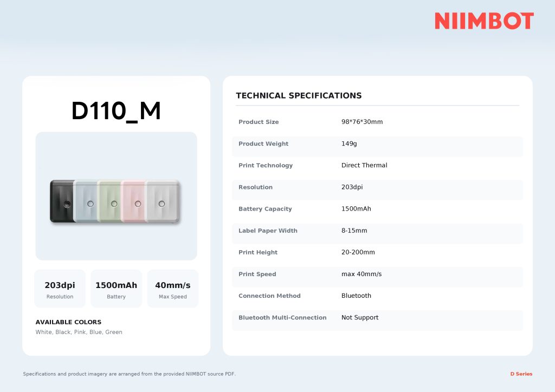Screen dimensions: 555x392
Task: Click the Product Size label
Action: coord(259,122)
